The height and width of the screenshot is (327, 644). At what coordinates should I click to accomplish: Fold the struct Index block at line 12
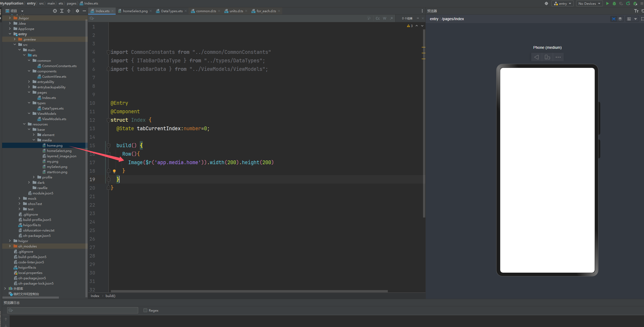(108, 120)
